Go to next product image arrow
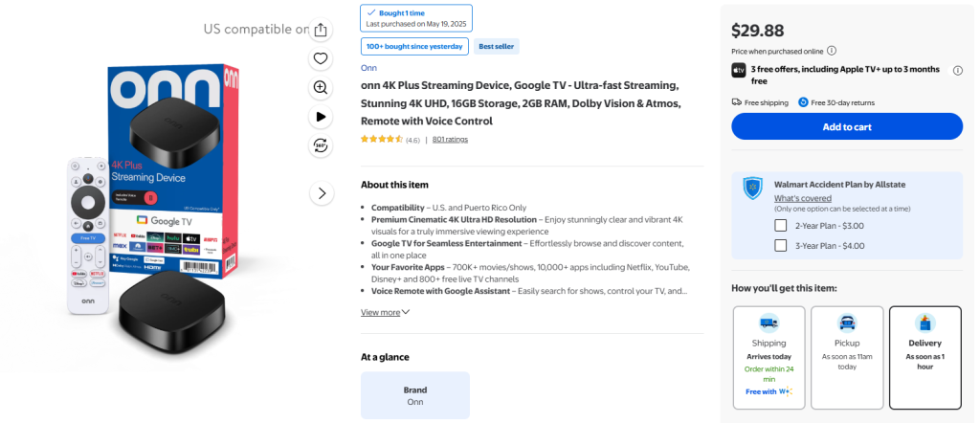980x423 pixels. pyautogui.click(x=322, y=193)
